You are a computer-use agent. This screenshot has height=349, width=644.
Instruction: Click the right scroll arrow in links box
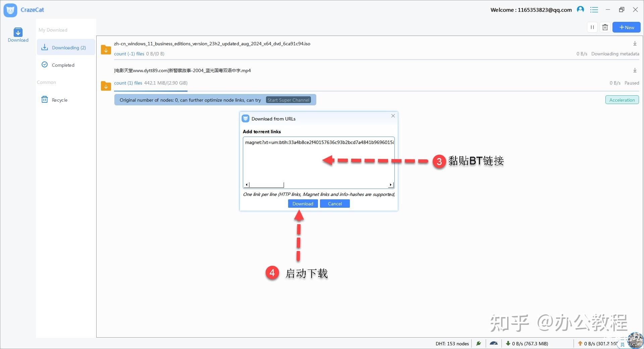pos(390,185)
